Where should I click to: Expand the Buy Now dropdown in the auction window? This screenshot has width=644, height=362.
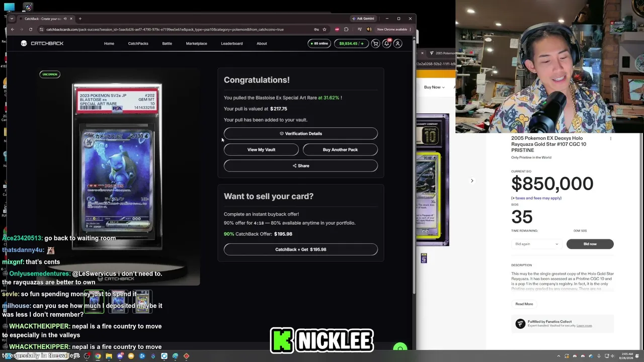click(x=434, y=87)
